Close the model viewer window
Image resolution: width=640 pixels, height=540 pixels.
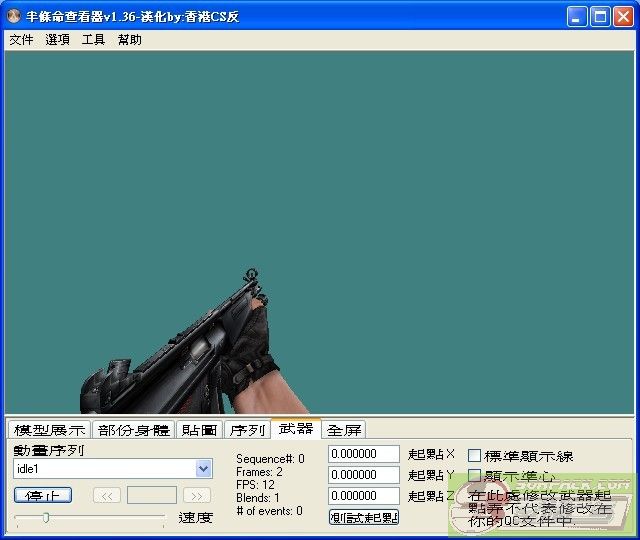point(623,17)
